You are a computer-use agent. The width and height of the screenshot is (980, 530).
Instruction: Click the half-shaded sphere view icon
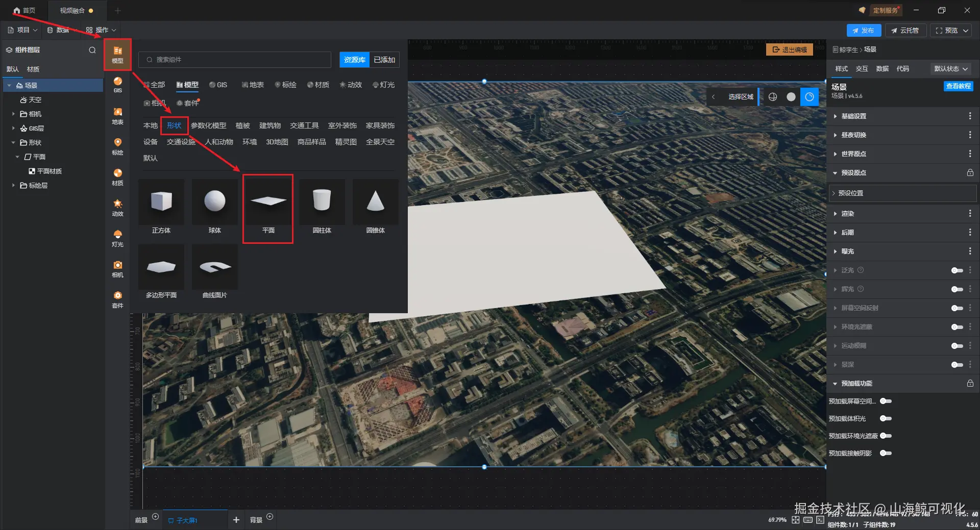click(773, 97)
